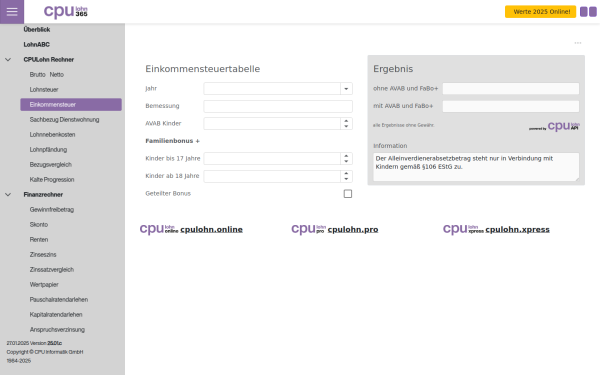Select Finanzrechner sidebar heading

(43, 195)
